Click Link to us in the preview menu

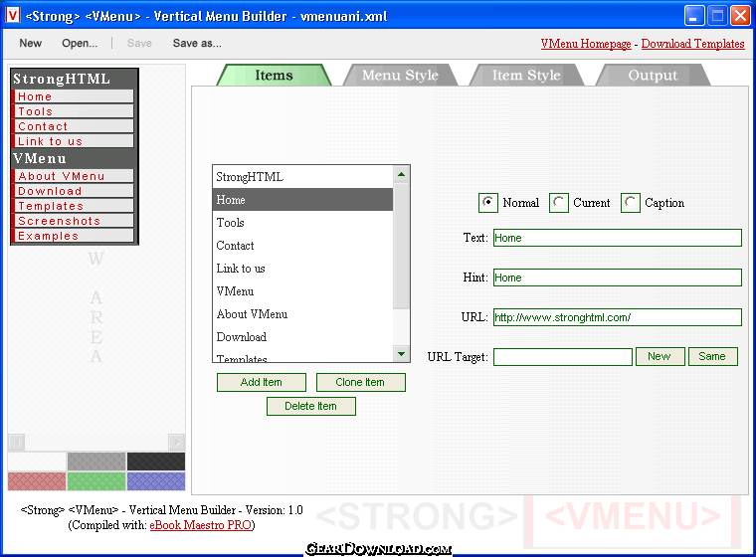point(73,141)
